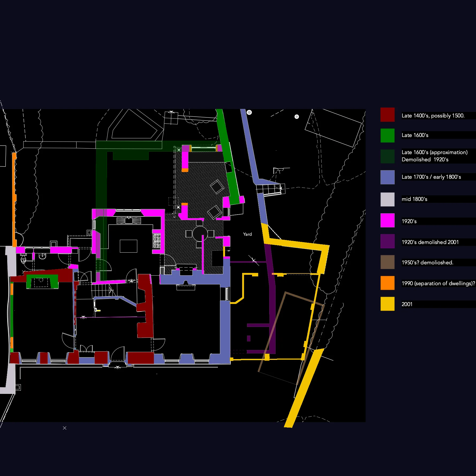Click the staircase symbol in the hallway
Screen dimensions: 476x476
(103, 291)
